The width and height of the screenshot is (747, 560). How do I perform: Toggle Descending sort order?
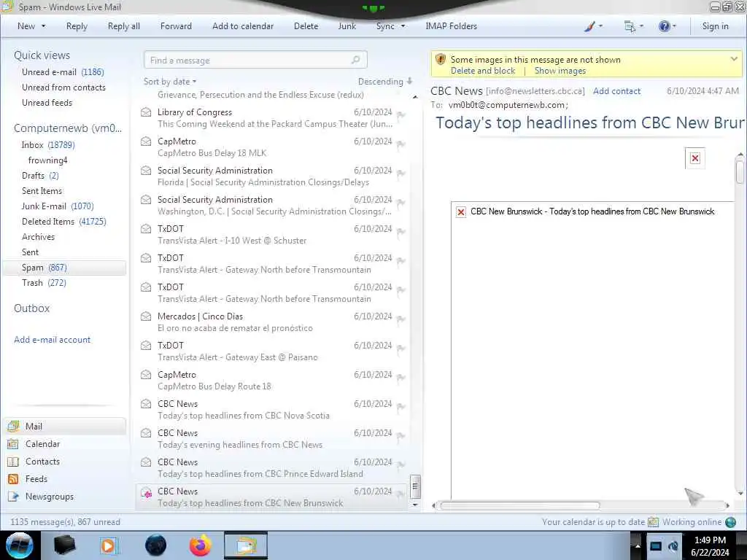pos(385,82)
